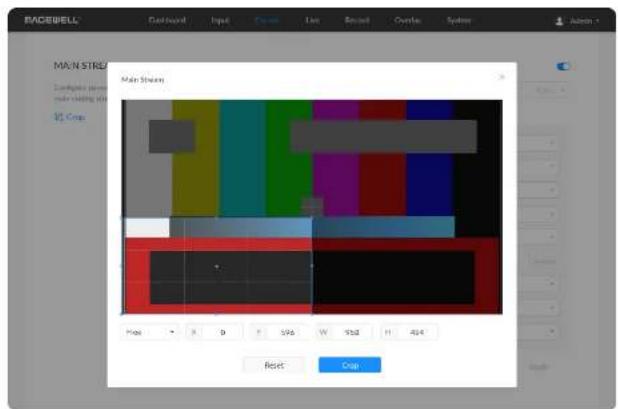
Task: Close the Main Stream crop dialog
Action: 501,77
